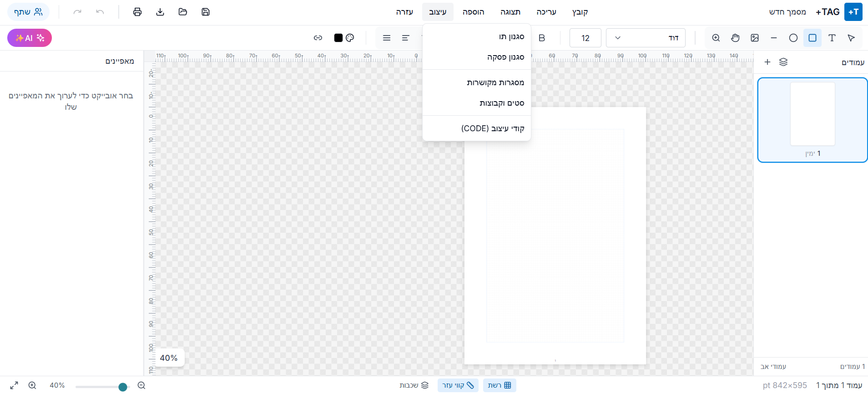This screenshot has width=868, height=394.
Task: Select the line drawing tool
Action: point(774,38)
